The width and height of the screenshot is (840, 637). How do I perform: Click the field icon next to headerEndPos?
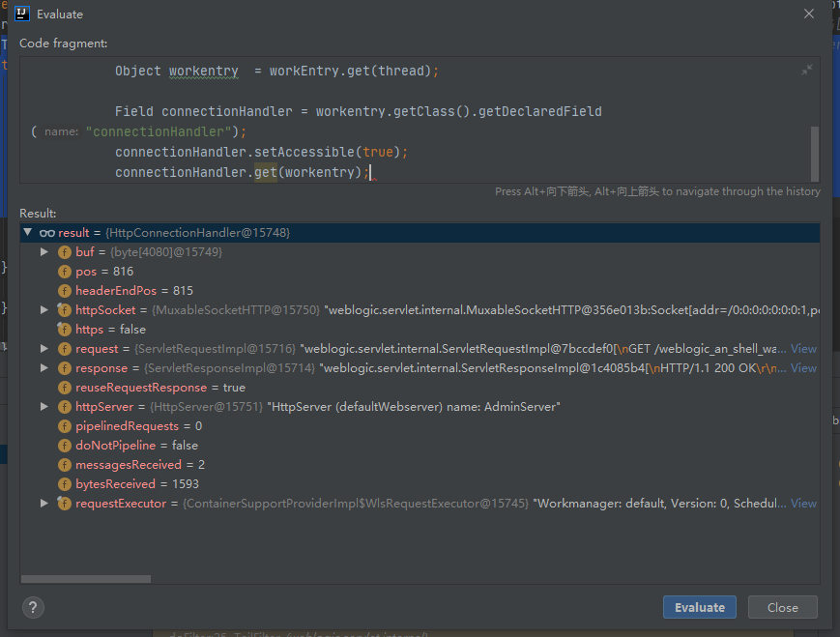tap(65, 290)
